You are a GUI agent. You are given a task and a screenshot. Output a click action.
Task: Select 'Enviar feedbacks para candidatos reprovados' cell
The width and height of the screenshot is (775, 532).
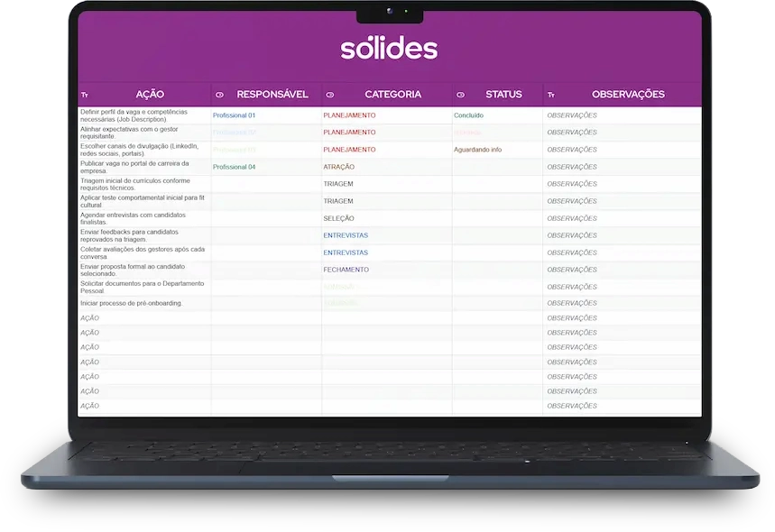point(144,235)
